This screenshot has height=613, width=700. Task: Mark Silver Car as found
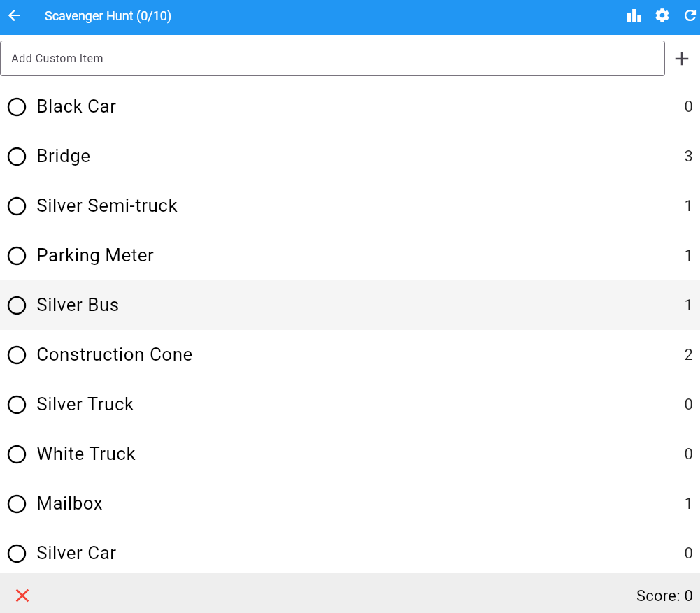pyautogui.click(x=17, y=554)
